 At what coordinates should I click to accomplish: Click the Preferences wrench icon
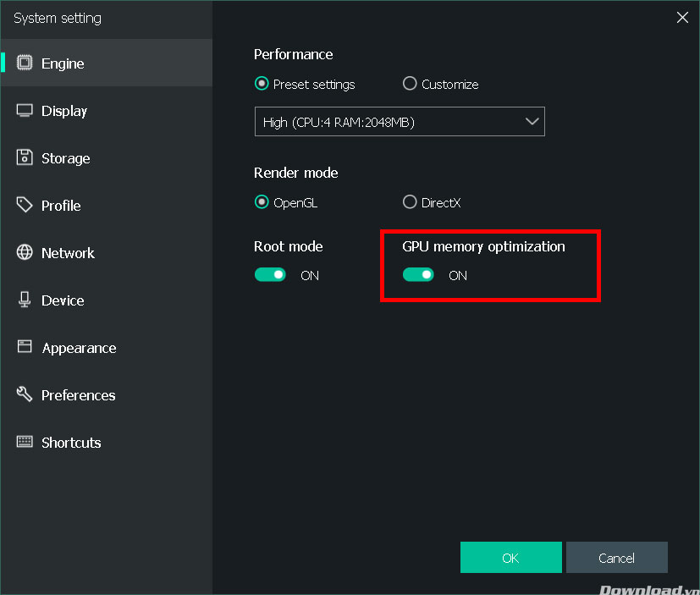[x=25, y=395]
